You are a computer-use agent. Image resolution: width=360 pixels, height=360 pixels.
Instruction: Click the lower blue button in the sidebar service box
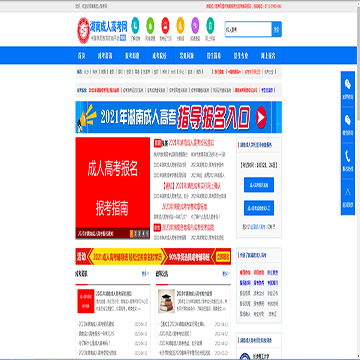pyautogui.click(x=259, y=208)
